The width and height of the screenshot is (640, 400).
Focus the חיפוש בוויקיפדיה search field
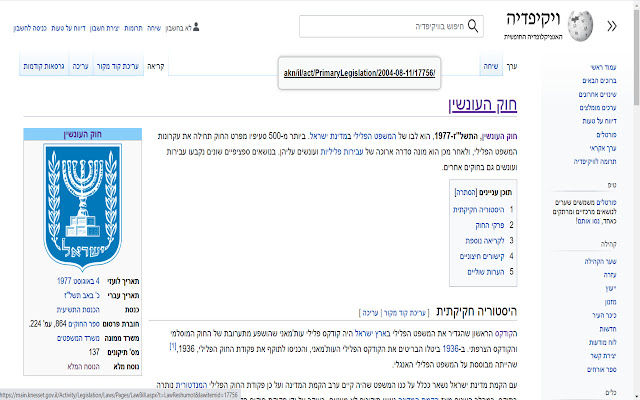391,27
